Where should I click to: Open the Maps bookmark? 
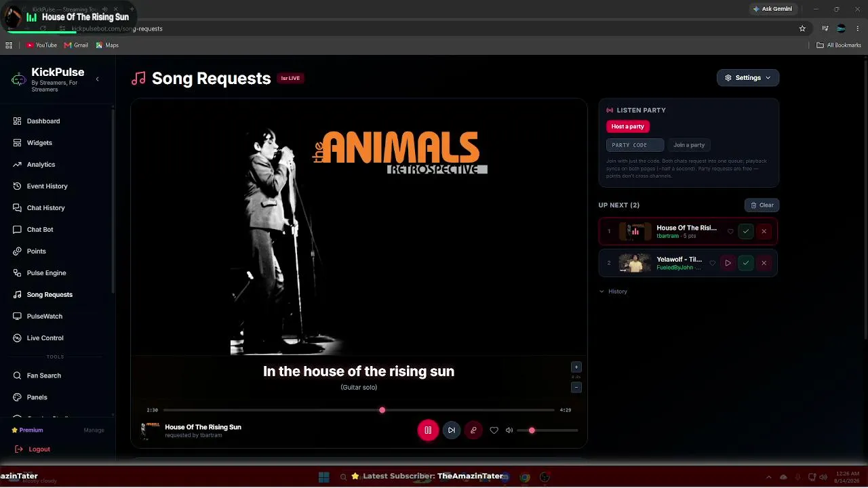click(107, 45)
